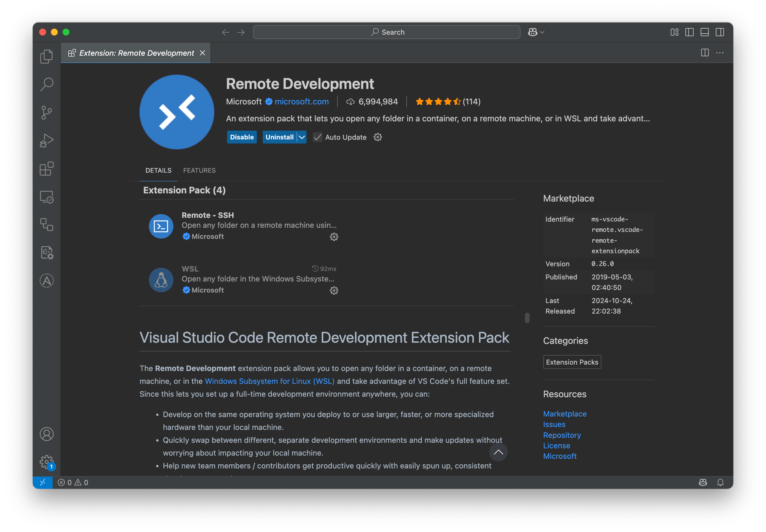Open the circled-A extension view icon
Viewport: 766px width, 532px height.
[46, 281]
